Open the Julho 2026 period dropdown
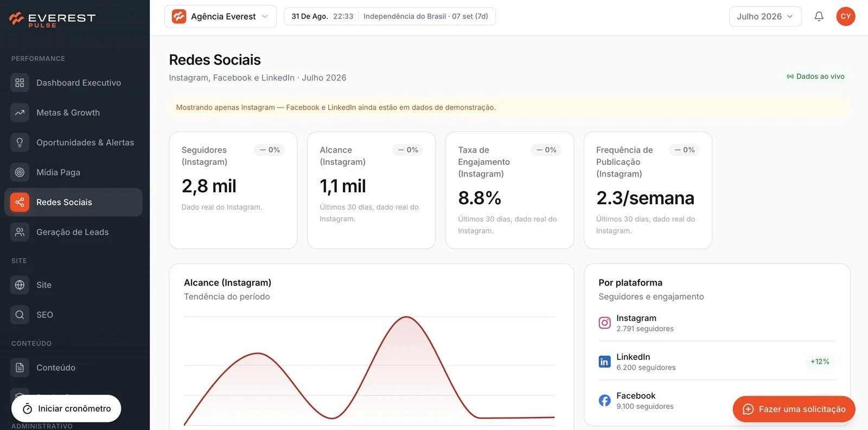 pyautogui.click(x=765, y=16)
